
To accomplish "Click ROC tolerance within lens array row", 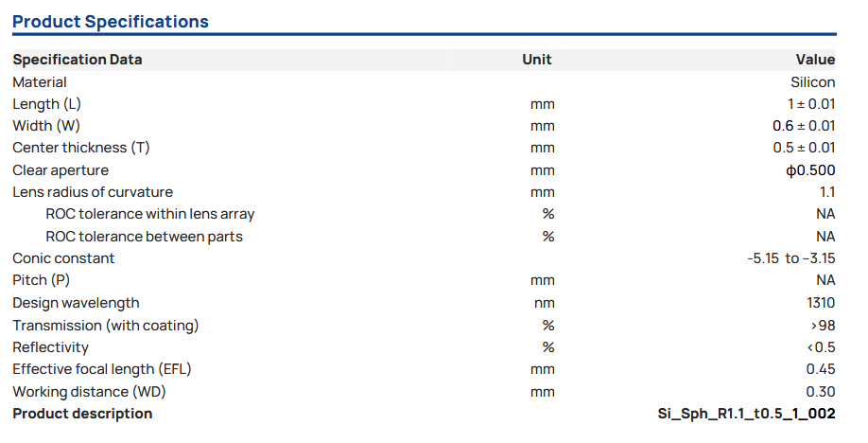I will click(x=150, y=214).
